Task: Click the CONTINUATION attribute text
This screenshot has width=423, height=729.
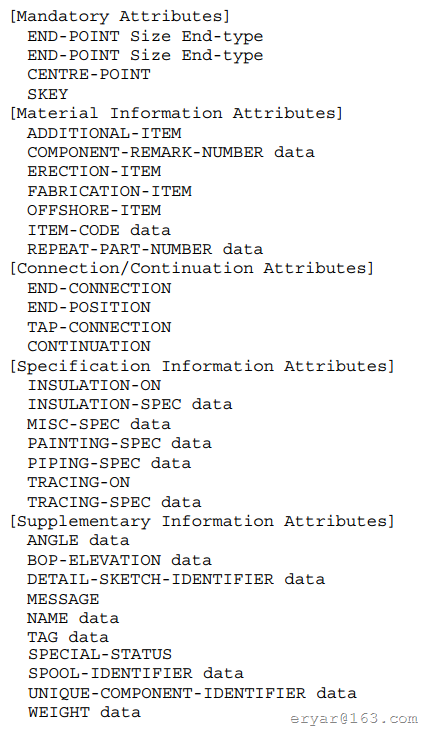Action: click(x=89, y=346)
